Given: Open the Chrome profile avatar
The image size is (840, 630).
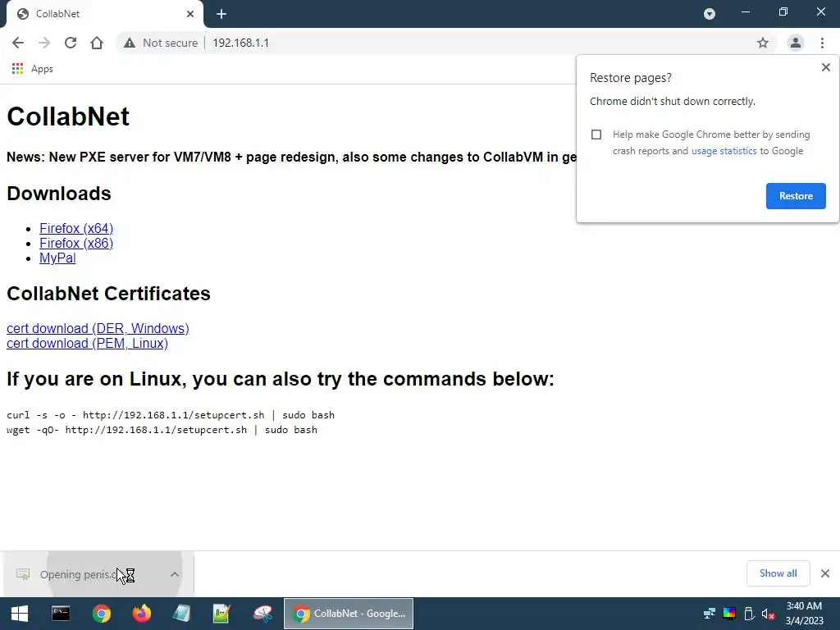Looking at the screenshot, I should click(796, 43).
